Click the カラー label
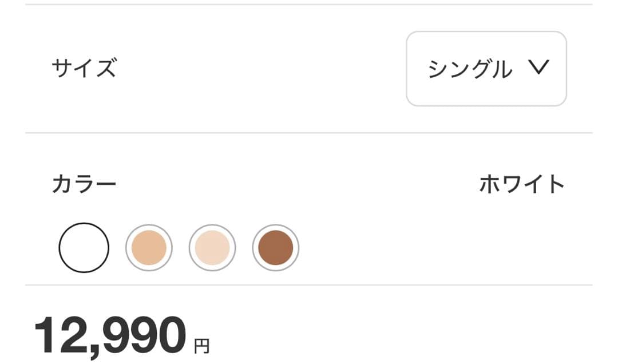 tap(84, 184)
